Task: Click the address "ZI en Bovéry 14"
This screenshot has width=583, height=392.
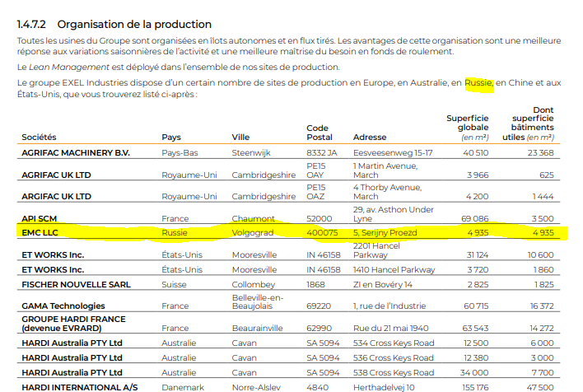Action: tap(383, 285)
